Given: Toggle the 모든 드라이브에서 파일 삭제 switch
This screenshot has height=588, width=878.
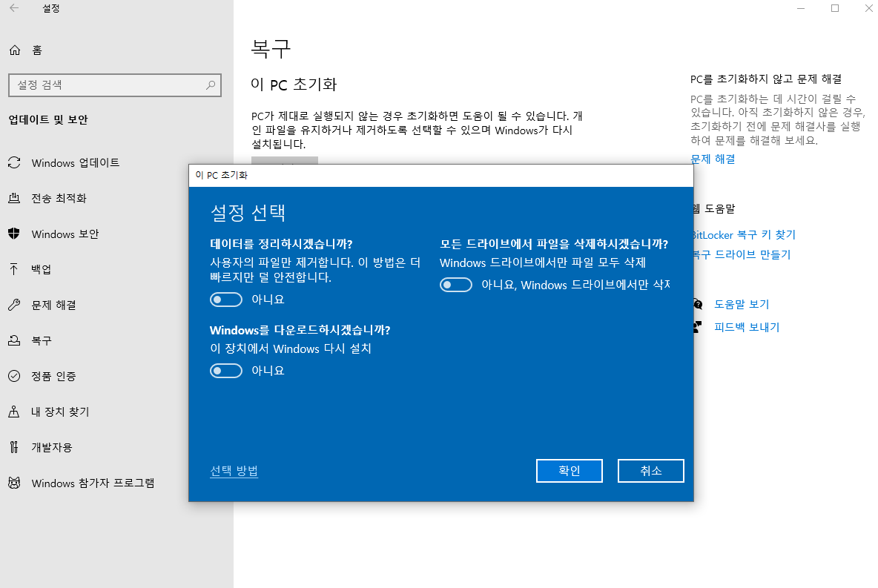Looking at the screenshot, I should click(x=456, y=285).
